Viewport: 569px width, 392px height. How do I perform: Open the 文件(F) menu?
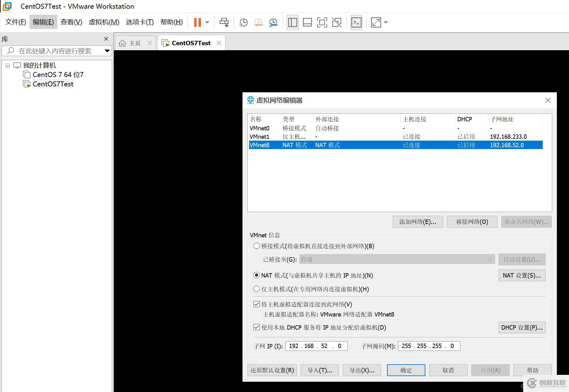click(16, 22)
